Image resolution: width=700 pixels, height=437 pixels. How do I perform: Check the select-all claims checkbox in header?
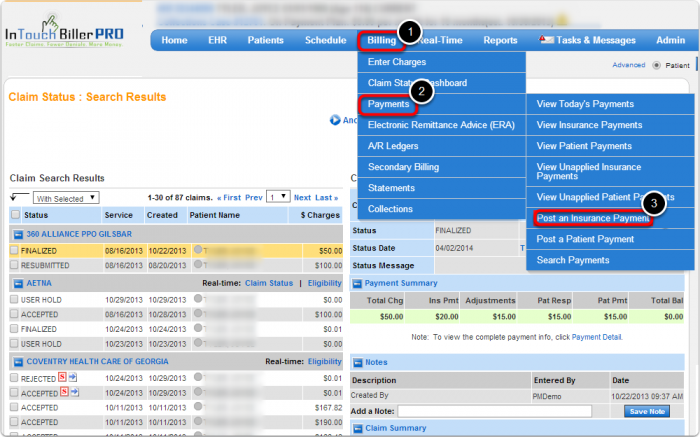pos(15,215)
